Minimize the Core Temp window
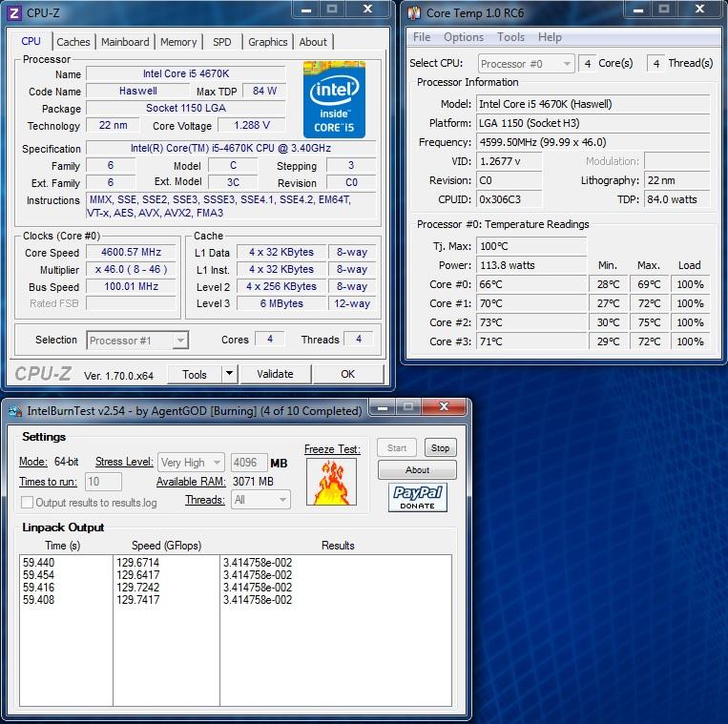The height and width of the screenshot is (724, 728). tap(638, 10)
